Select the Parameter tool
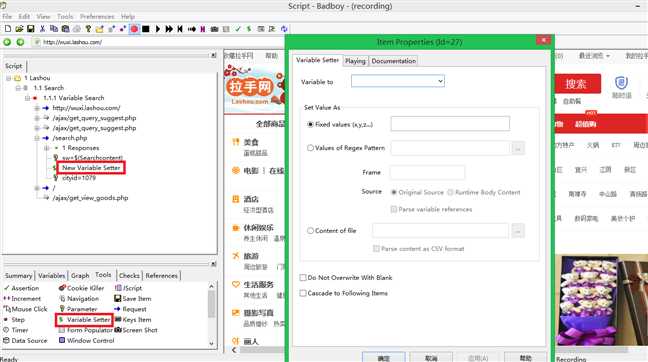The image size is (648, 362). (78, 309)
